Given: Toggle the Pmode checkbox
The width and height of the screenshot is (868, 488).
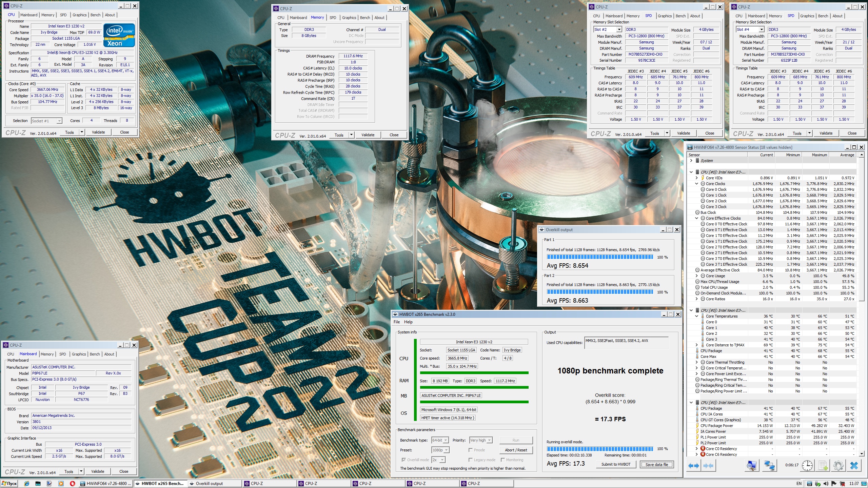Looking at the screenshot, I should point(471,450).
